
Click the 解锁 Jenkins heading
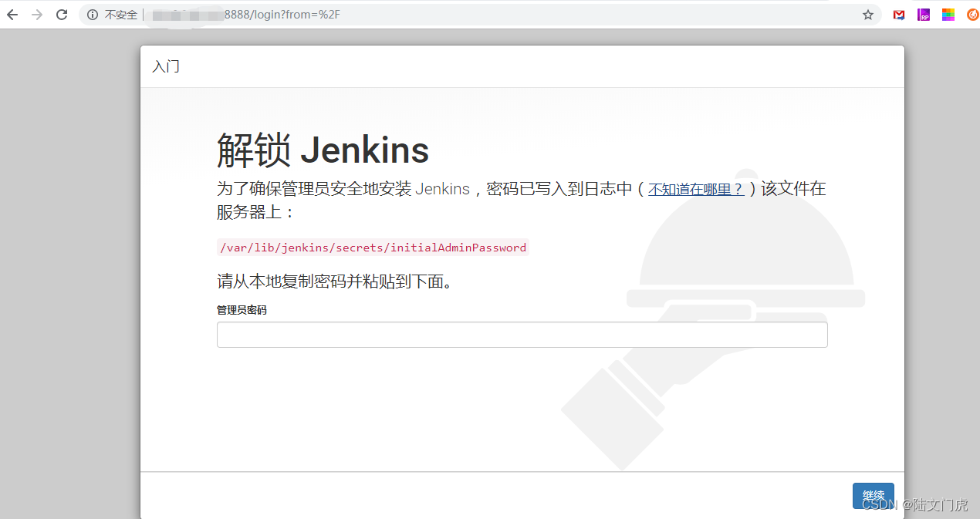tap(323, 150)
